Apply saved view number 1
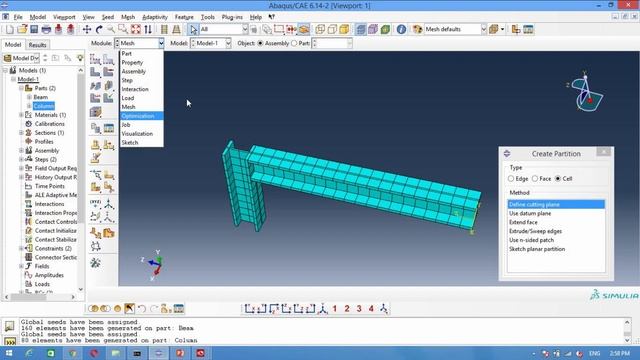This screenshot has width=640, height=360. coord(335,309)
